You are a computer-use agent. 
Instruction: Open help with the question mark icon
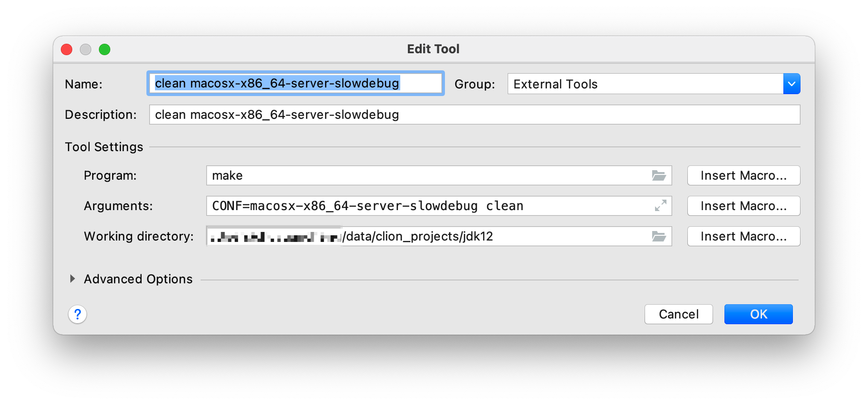77,314
